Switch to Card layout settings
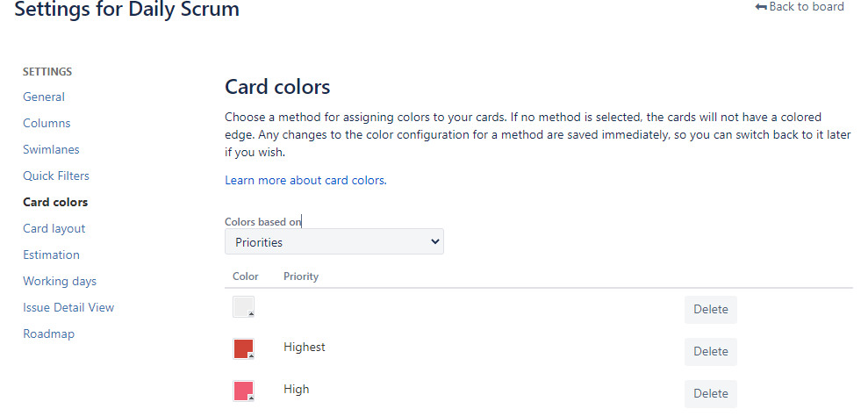The width and height of the screenshot is (868, 416). click(x=54, y=228)
